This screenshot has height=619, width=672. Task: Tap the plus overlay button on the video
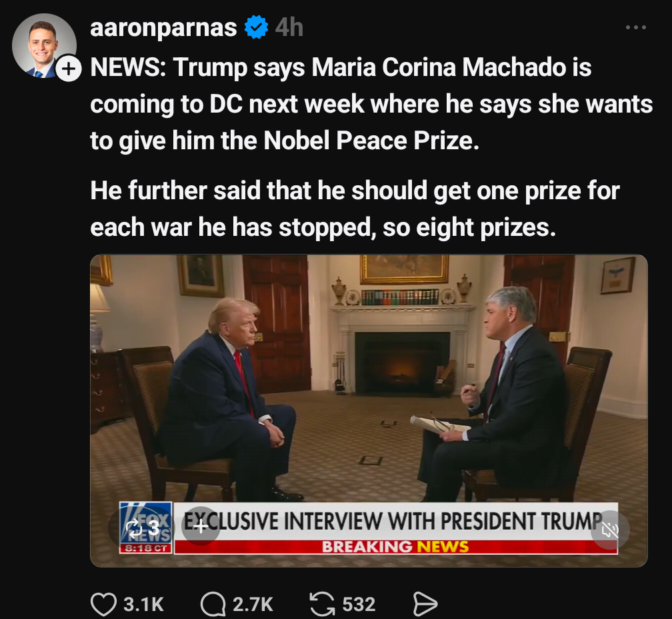[x=201, y=526]
